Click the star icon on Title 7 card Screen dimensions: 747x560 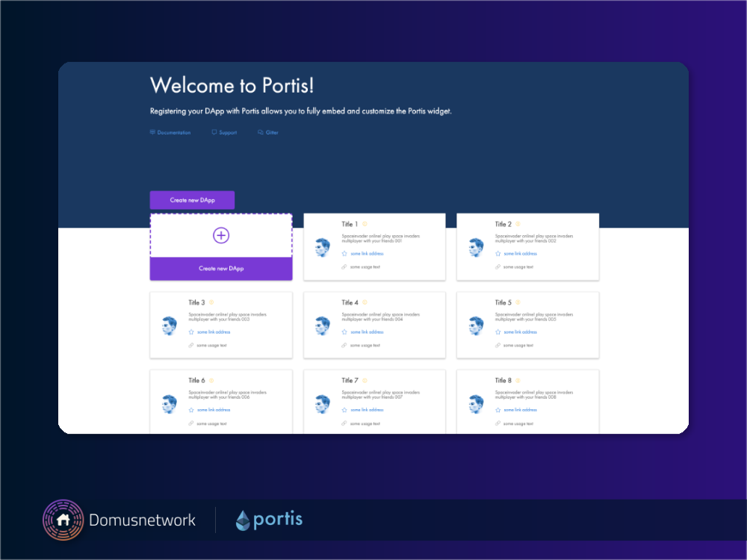[x=344, y=410]
